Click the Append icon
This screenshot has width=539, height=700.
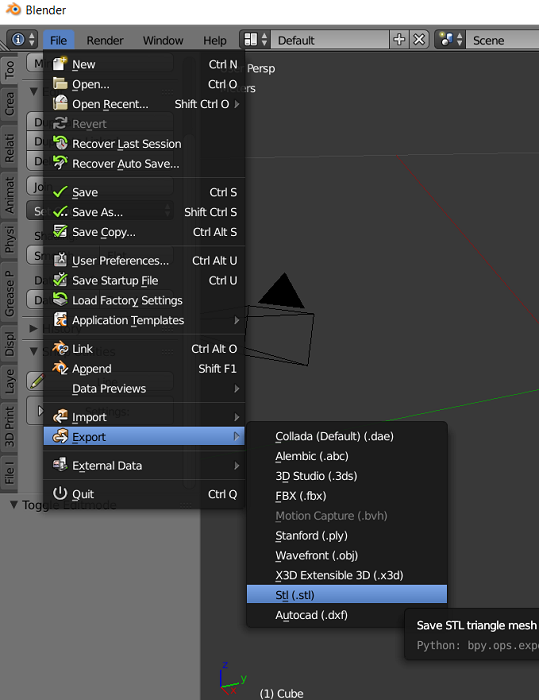pyautogui.click(x=60, y=368)
